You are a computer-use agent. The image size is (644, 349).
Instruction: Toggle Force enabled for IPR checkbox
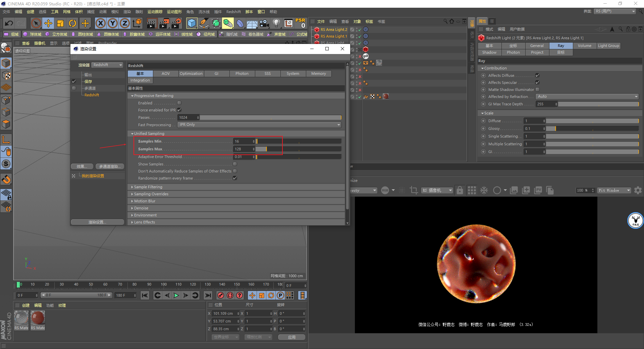click(179, 110)
